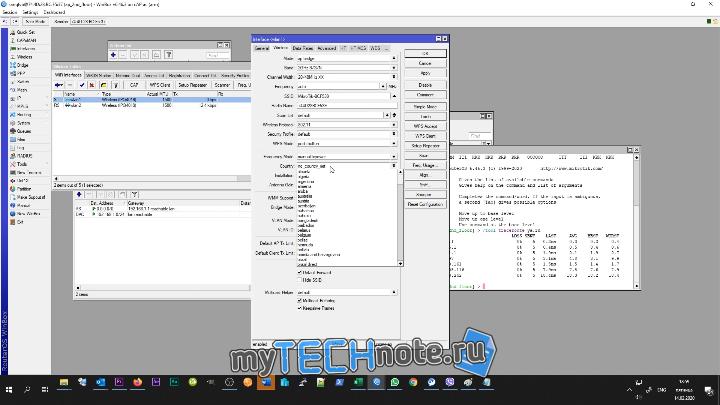Switch to the Advanced tab in Interface dialog
The height and width of the screenshot is (405, 720).
click(x=326, y=48)
